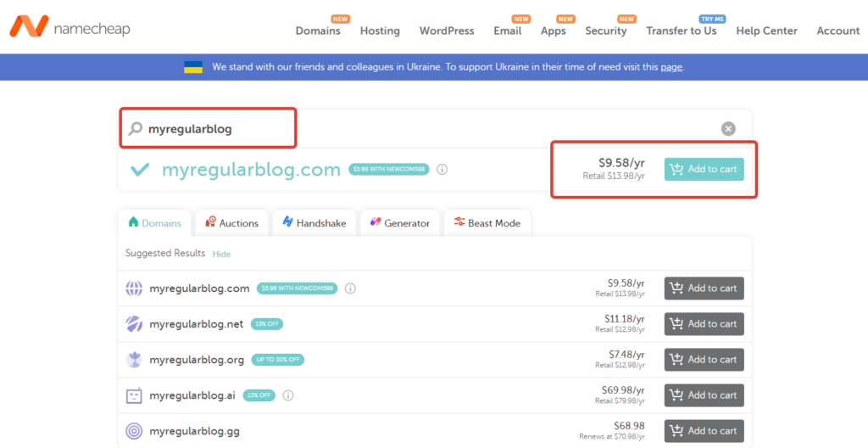
Task: Click the green checkmark beside myregularblog.com
Action: 140,169
